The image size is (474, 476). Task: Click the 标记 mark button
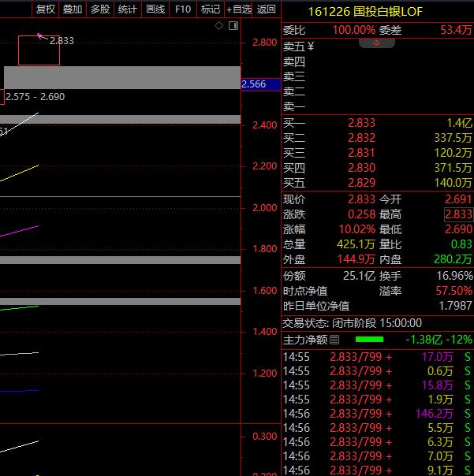point(211,9)
